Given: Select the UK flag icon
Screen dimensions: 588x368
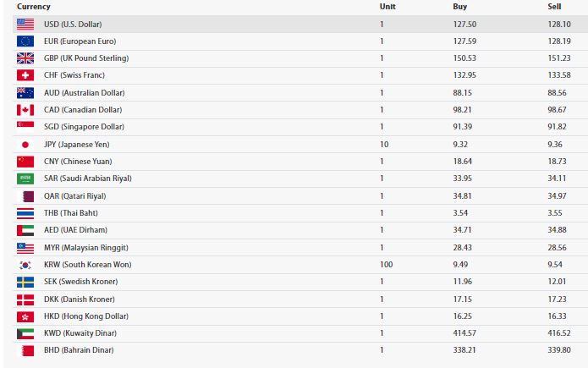Looking at the screenshot, I should 25,58.
